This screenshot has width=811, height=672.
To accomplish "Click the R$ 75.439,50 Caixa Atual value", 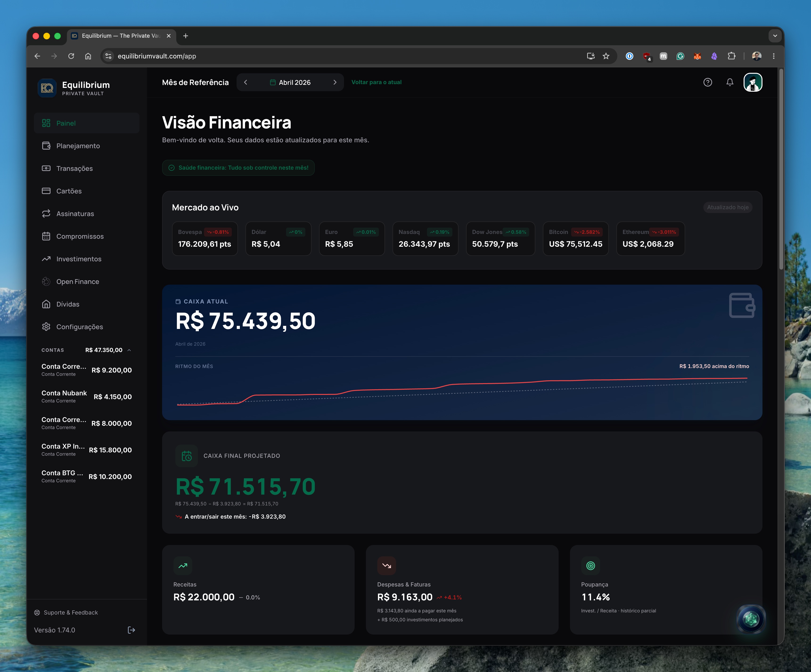I will (x=246, y=321).
